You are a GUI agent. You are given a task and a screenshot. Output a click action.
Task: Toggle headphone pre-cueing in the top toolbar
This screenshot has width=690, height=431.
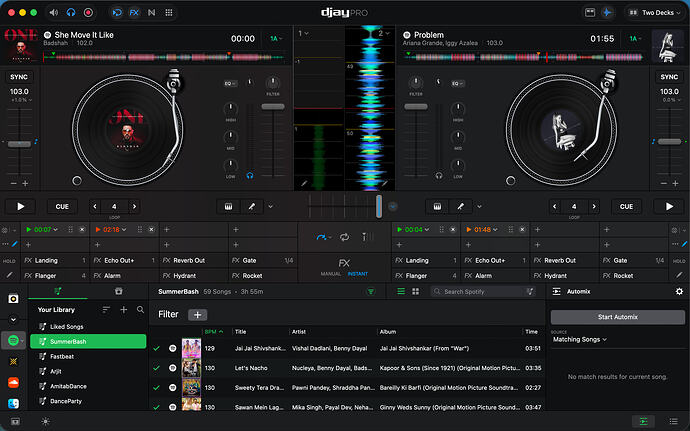(x=71, y=12)
